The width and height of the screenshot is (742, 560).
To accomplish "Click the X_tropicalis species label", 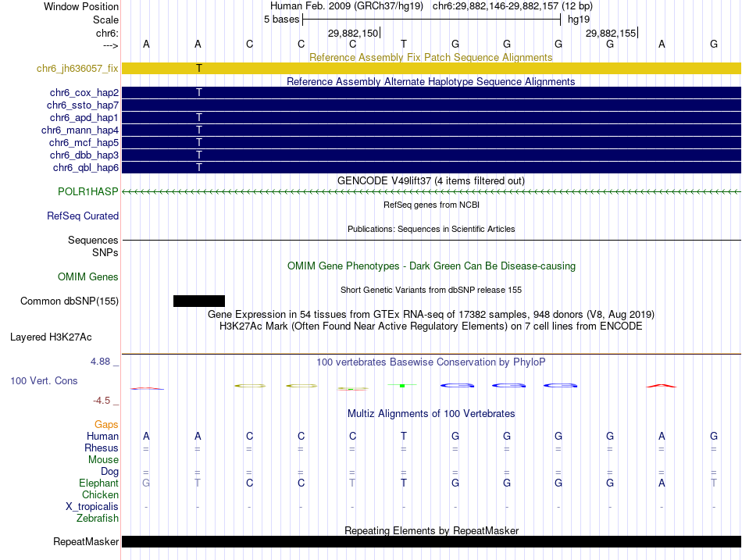I will (92, 507).
